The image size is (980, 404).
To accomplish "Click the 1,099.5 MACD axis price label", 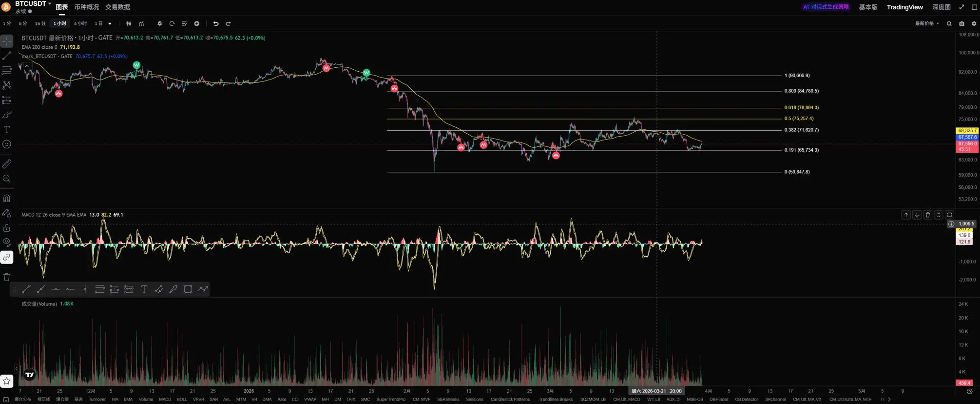I will tap(966, 224).
